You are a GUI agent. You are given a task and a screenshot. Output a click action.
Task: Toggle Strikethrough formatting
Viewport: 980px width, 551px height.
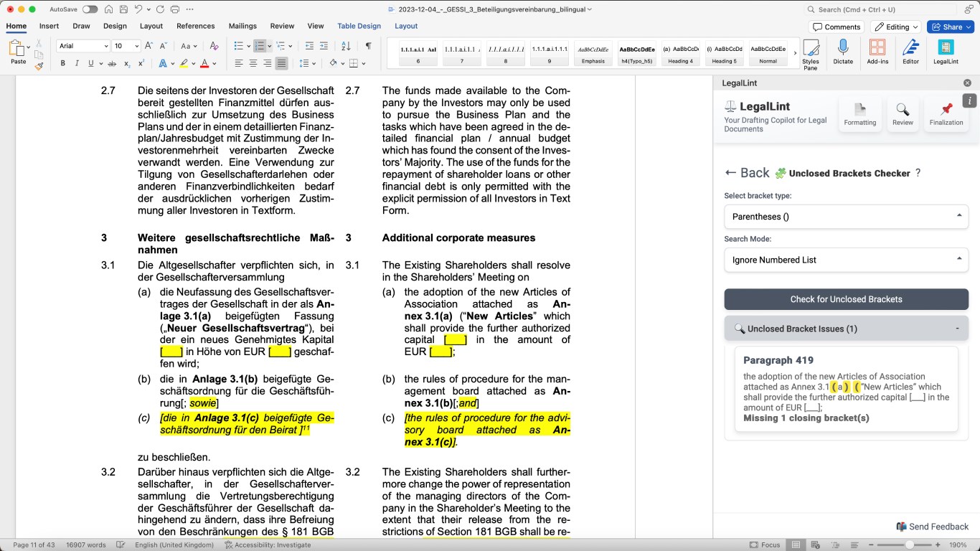[x=111, y=63]
